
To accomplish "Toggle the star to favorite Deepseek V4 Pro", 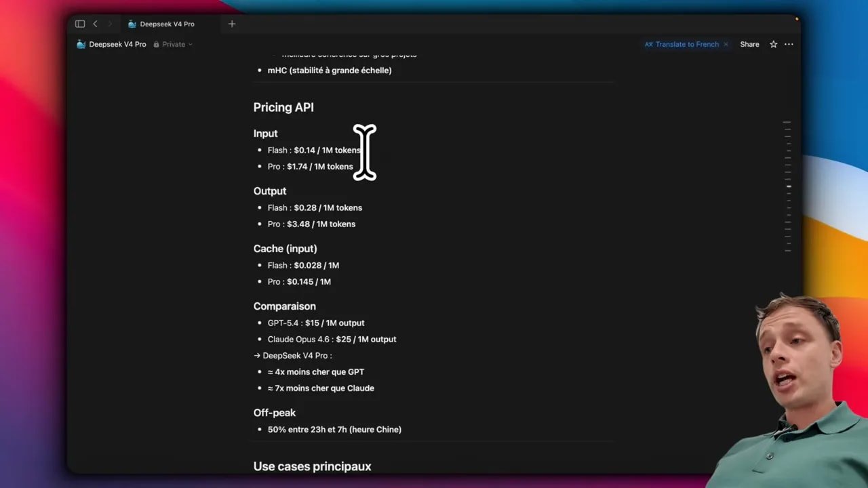I will pos(773,44).
